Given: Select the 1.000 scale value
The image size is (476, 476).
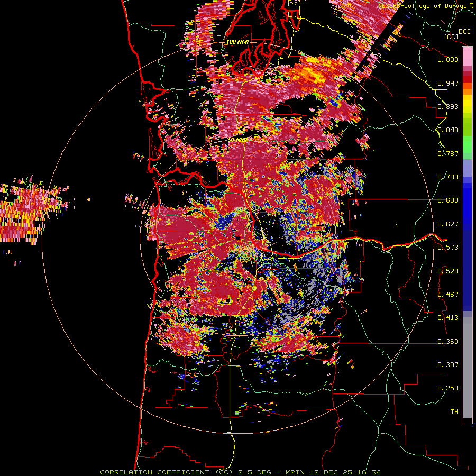Looking at the screenshot, I should [448, 59].
